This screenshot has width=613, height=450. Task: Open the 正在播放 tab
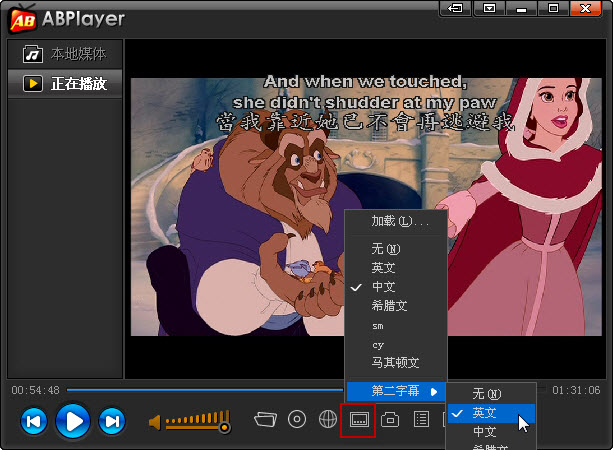(66, 83)
